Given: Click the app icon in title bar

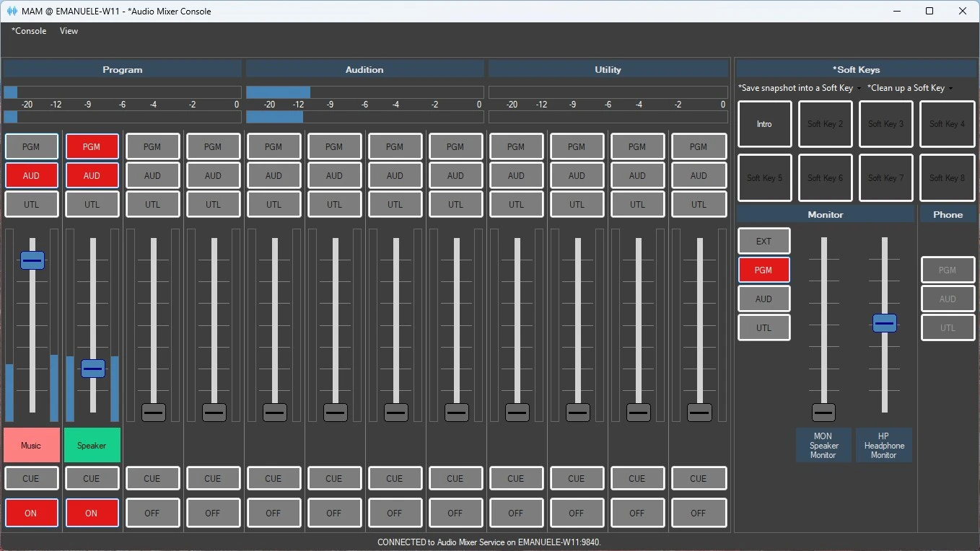Looking at the screenshot, I should (12, 11).
